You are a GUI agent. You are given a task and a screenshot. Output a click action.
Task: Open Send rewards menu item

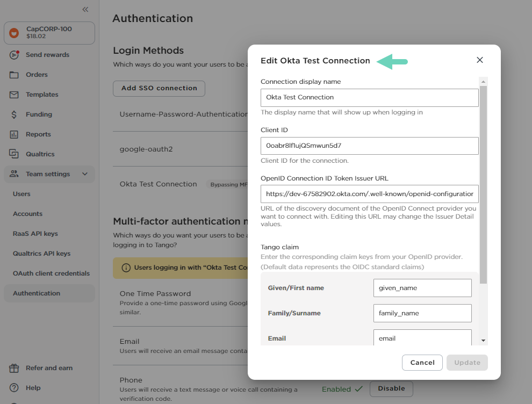click(x=47, y=55)
